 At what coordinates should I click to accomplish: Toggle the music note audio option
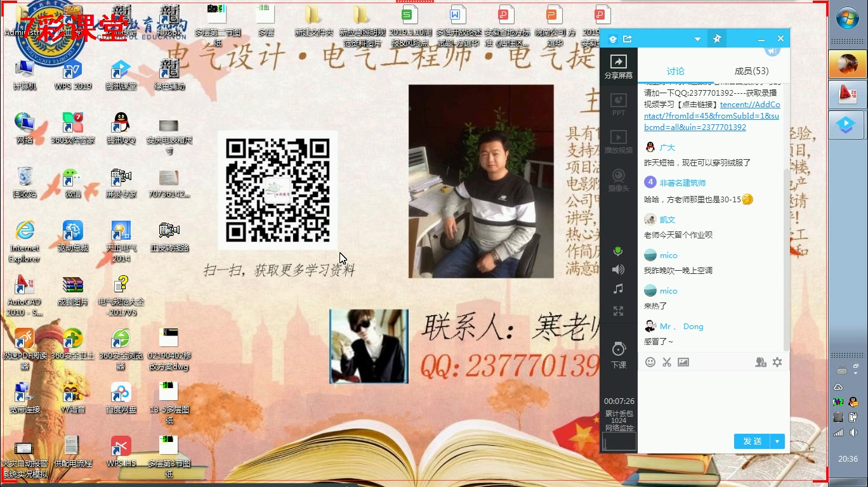(618, 289)
